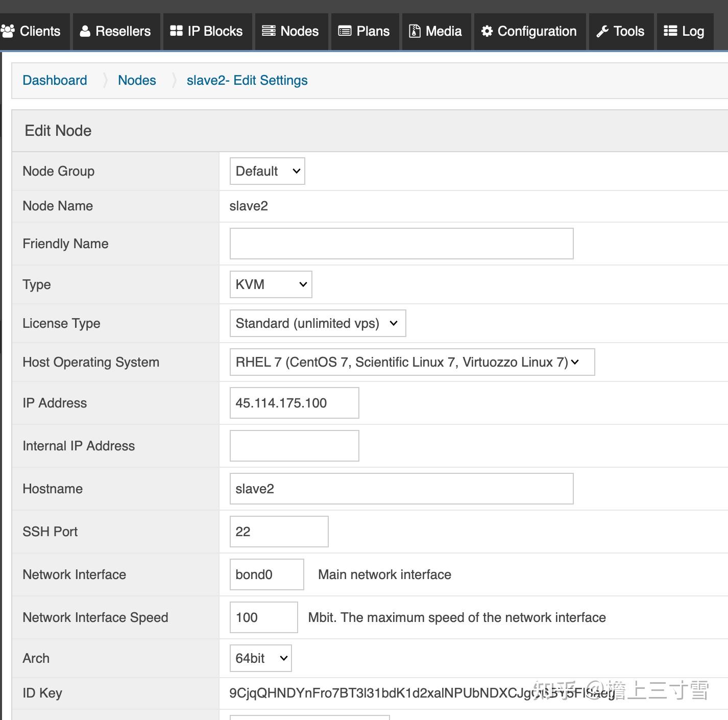
Task: Click the Nodes breadcrumb link
Action: click(x=137, y=80)
